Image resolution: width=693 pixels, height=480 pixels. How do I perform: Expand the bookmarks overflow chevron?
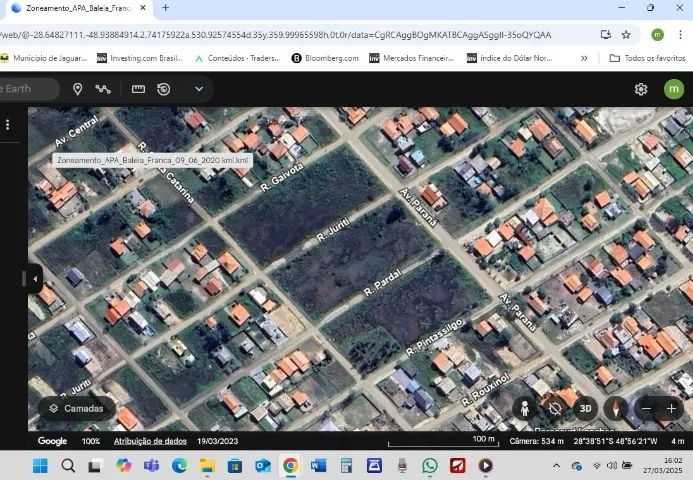coord(584,58)
